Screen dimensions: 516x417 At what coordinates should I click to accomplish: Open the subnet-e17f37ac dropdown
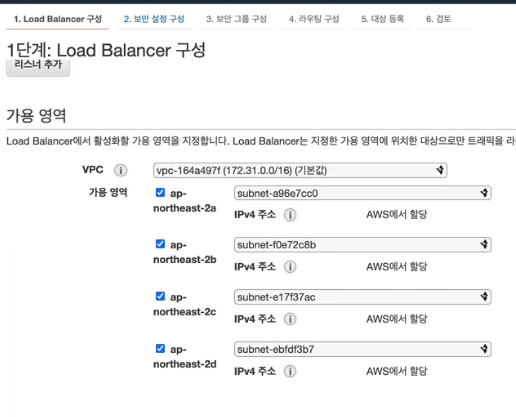[363, 297]
